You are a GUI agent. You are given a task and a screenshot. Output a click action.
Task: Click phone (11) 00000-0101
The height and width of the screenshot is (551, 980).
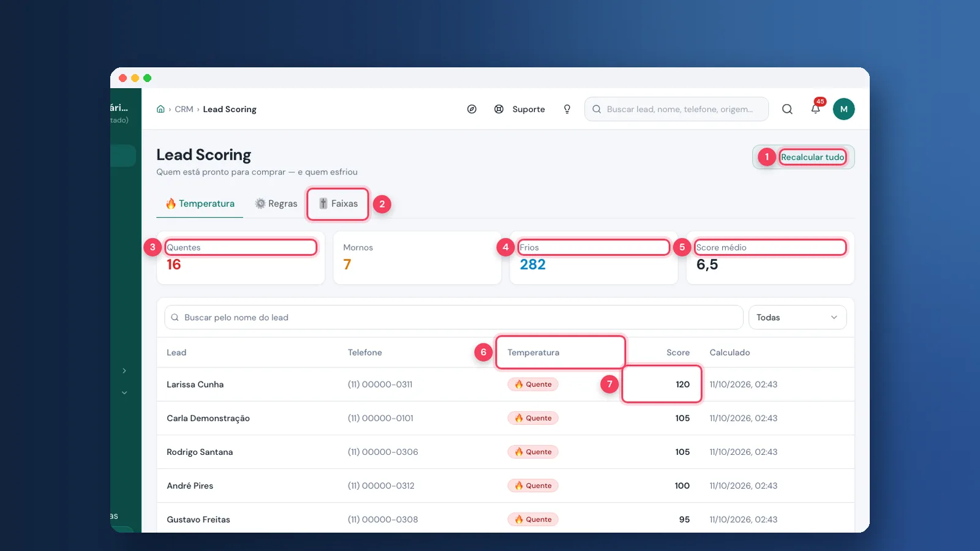[380, 418]
